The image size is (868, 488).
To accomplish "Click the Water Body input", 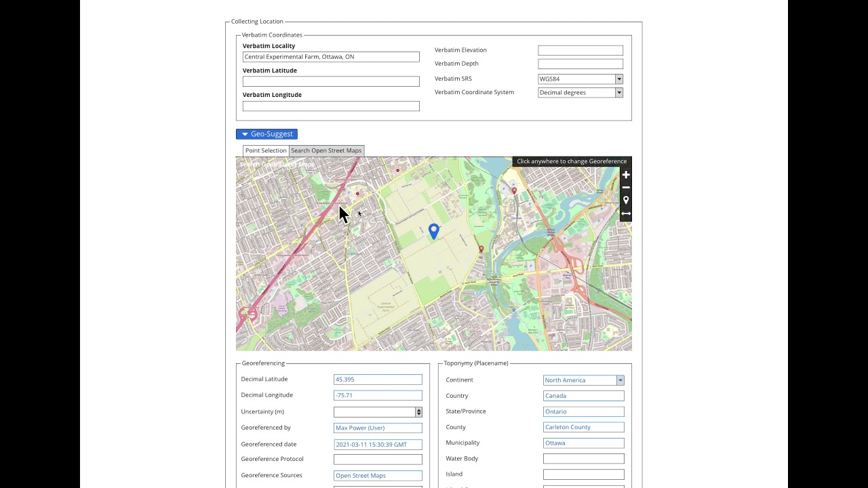I will tap(583, 459).
